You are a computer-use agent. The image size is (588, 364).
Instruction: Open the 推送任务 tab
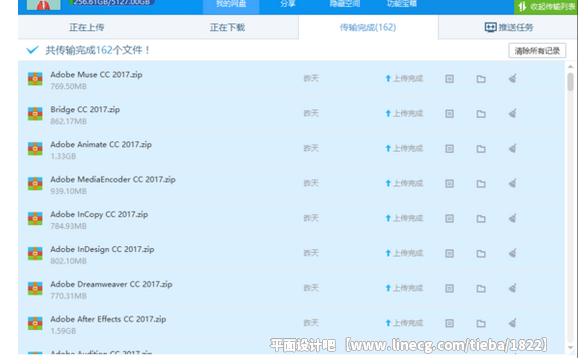[508, 27]
